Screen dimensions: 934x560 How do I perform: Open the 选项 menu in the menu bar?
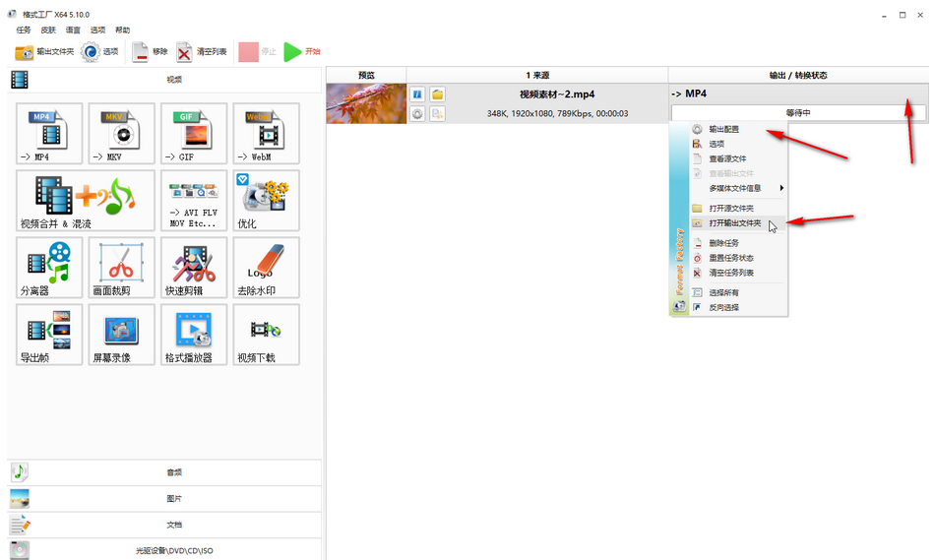click(97, 30)
